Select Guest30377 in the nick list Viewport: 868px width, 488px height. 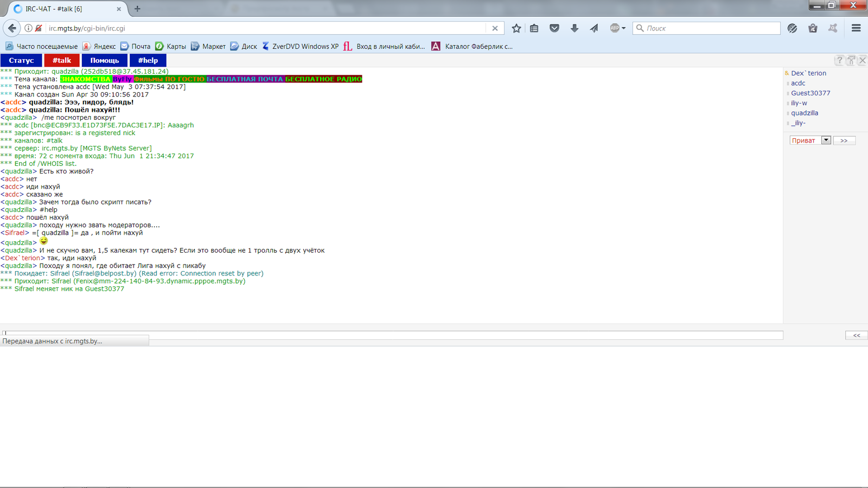(x=810, y=93)
